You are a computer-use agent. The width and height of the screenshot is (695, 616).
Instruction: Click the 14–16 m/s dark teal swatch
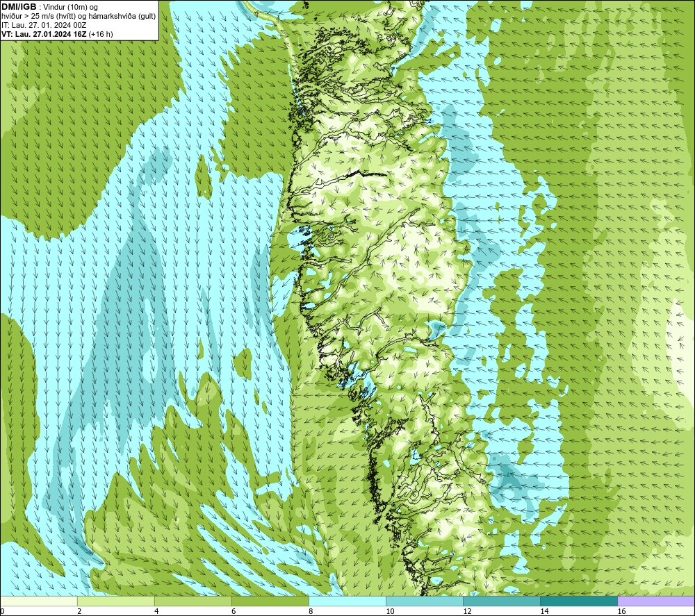(x=578, y=601)
